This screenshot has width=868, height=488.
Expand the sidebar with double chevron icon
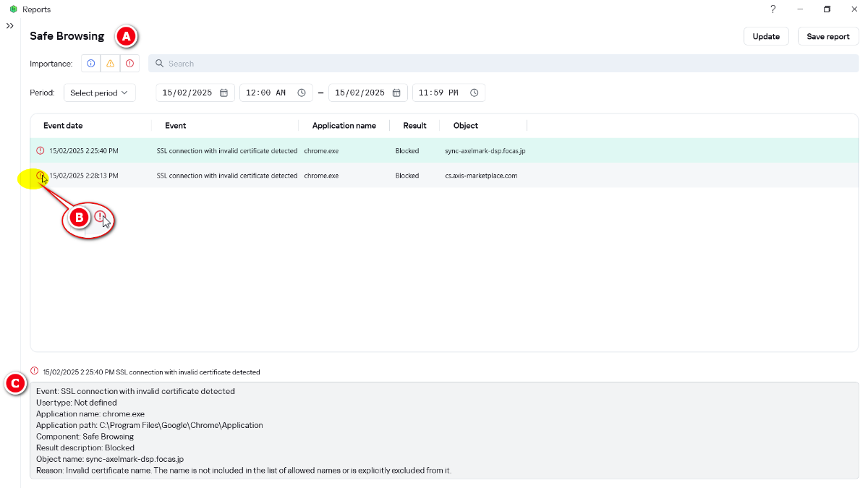10,26
